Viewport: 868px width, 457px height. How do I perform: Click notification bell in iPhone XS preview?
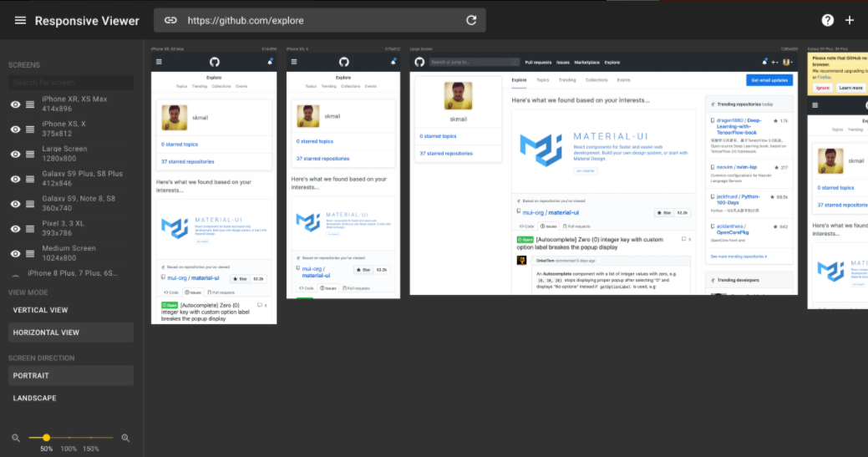coord(393,62)
